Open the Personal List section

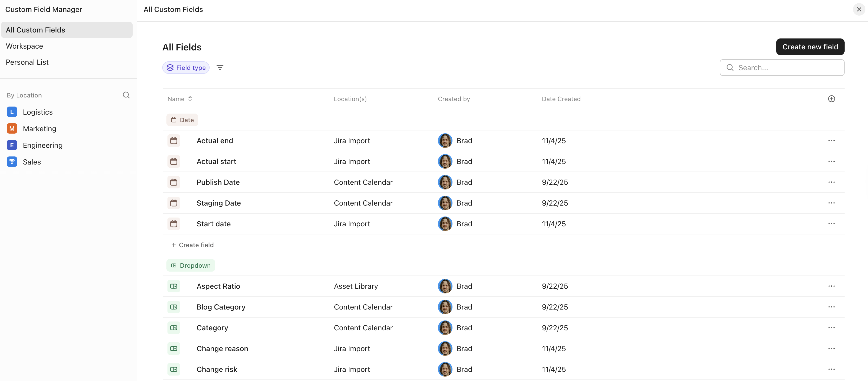tap(27, 62)
